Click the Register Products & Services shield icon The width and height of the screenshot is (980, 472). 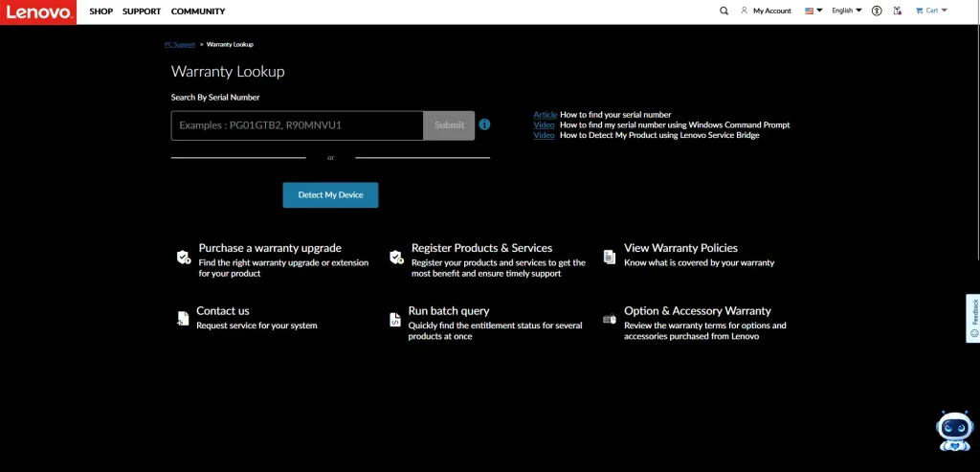pos(396,257)
